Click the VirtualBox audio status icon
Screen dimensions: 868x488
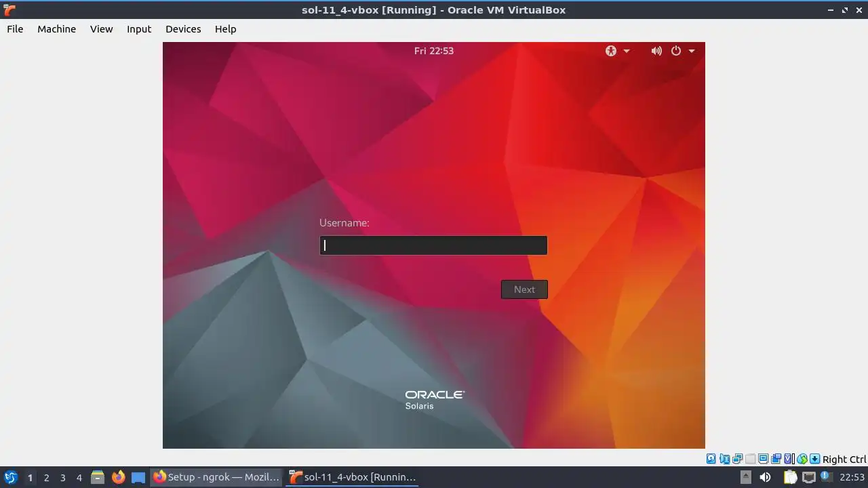(x=725, y=459)
